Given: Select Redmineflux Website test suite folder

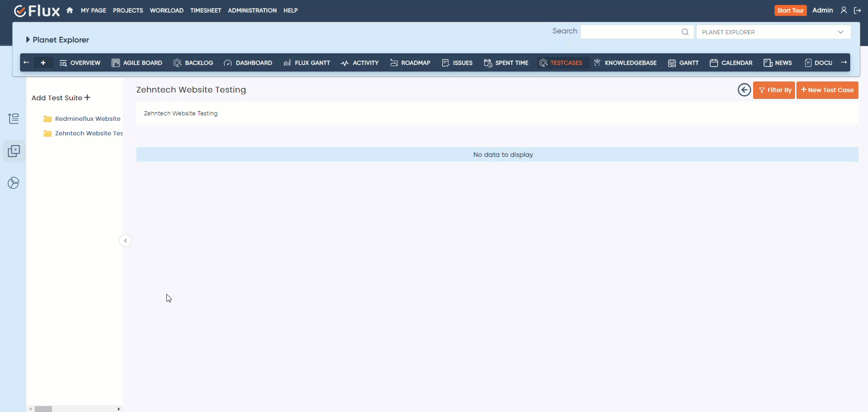Looking at the screenshot, I should [87, 119].
